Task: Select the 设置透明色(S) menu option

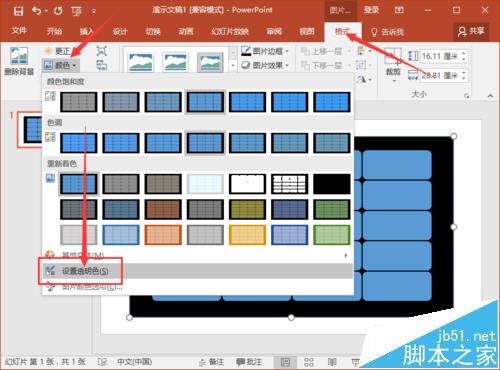Action: pos(197,271)
